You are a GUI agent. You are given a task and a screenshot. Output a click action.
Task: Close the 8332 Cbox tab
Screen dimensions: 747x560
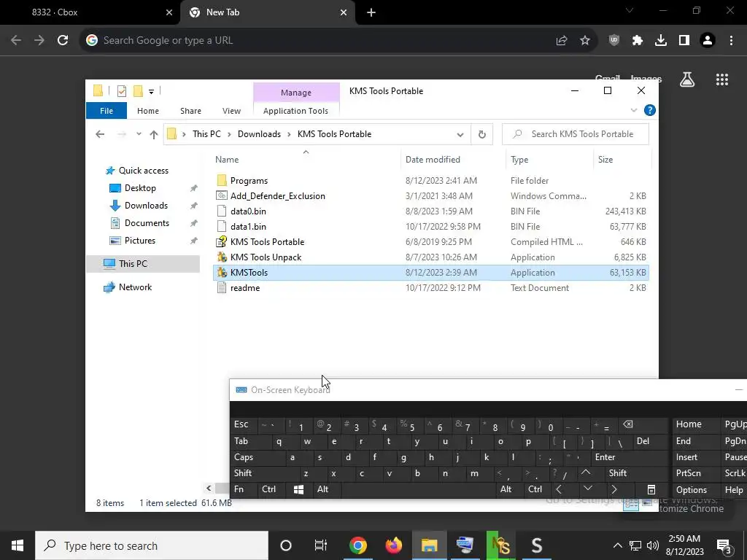(x=169, y=13)
